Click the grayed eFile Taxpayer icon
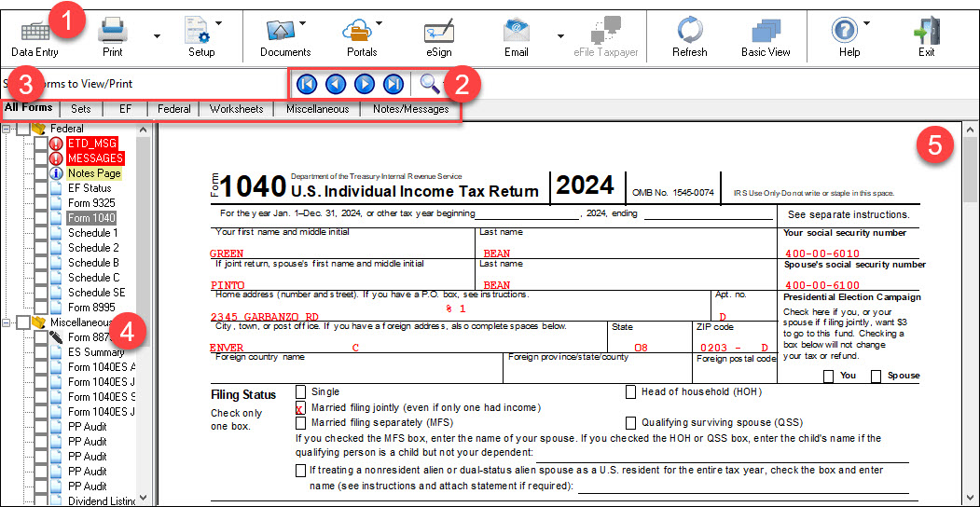 606,30
